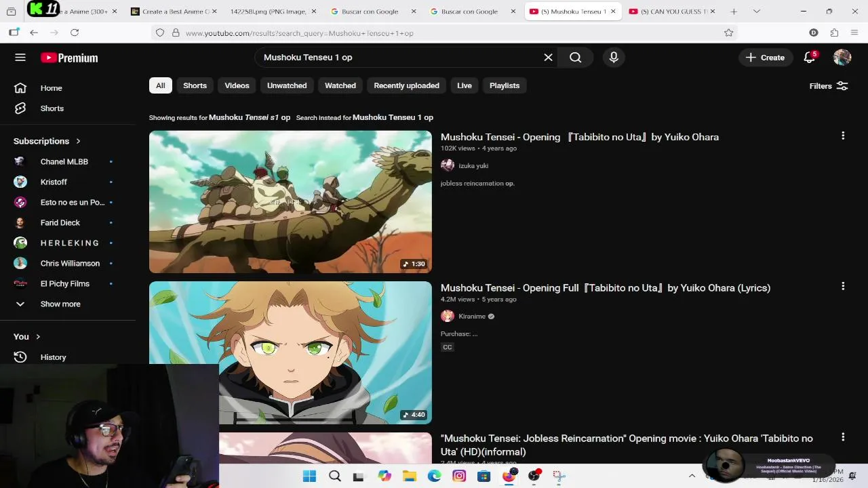This screenshot has height=488, width=868.
Task: Play the Tabibito no Uta 1:30 thumbnail
Action: tap(290, 202)
